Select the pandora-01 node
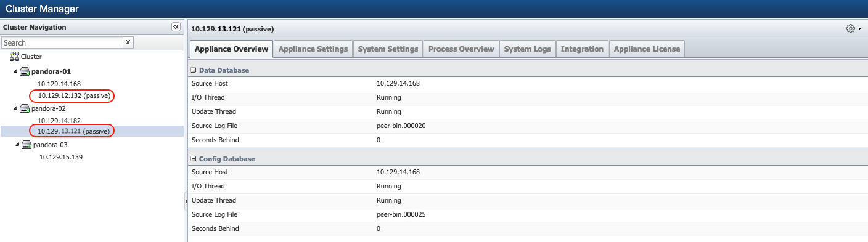The width and height of the screenshot is (868, 242). (51, 71)
